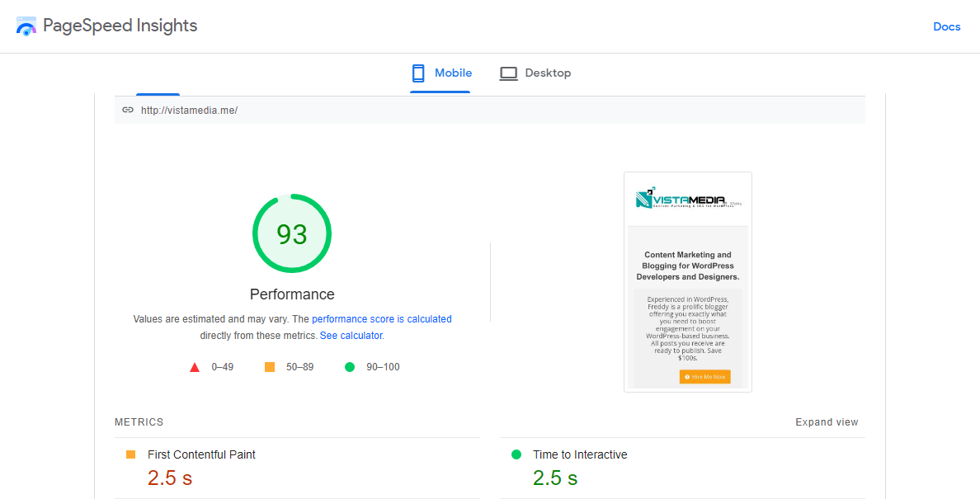
Task: Click the desktop laptop icon
Action: point(509,73)
